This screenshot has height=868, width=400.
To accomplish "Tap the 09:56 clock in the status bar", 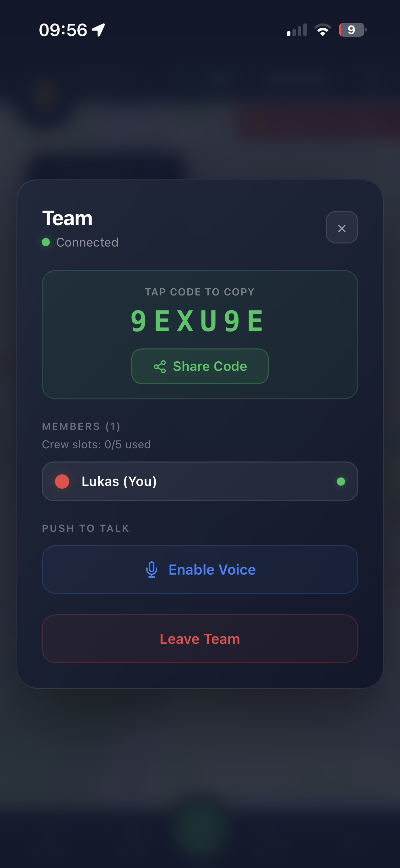I will [63, 30].
